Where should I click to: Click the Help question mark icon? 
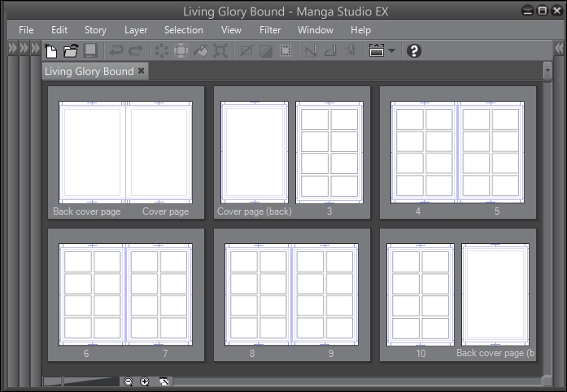click(x=414, y=50)
